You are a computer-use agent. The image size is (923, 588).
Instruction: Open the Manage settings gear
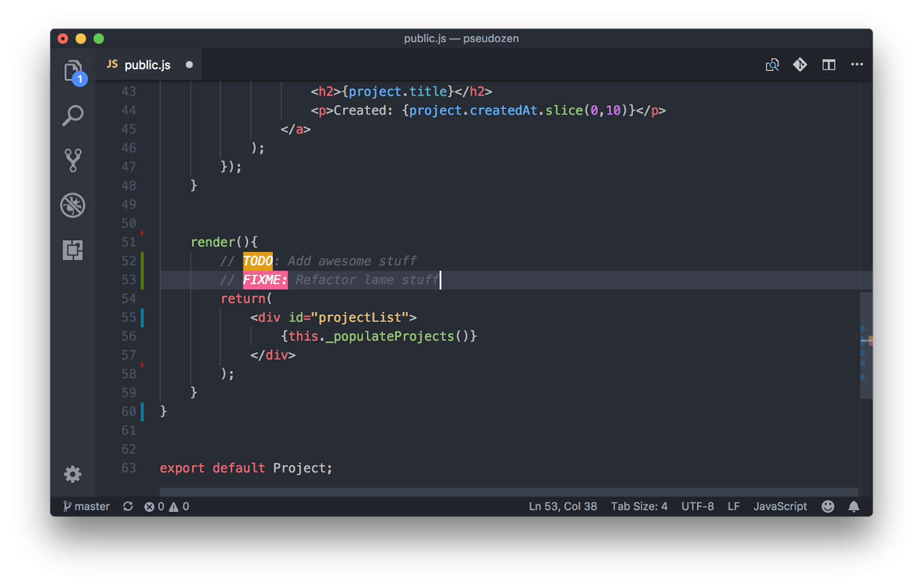point(73,475)
